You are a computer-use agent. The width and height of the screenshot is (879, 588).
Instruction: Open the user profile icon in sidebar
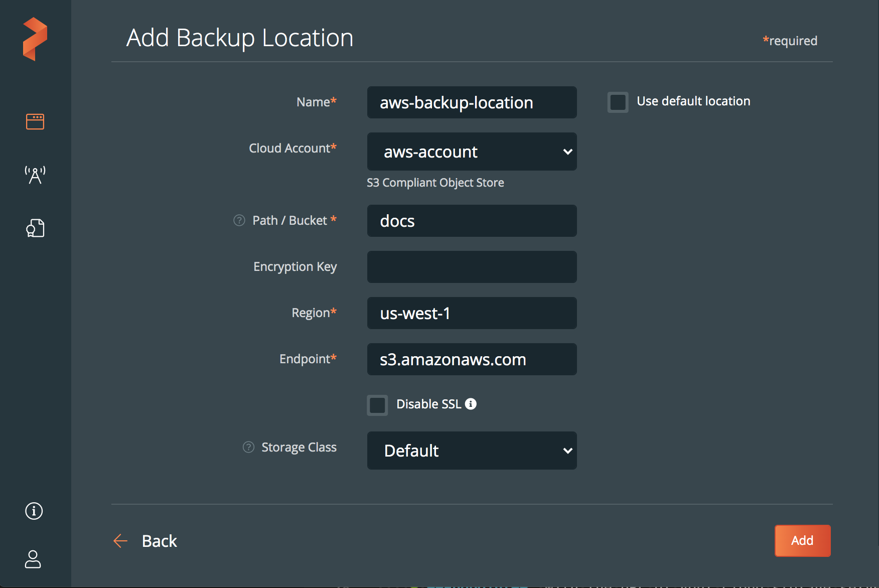(33, 559)
